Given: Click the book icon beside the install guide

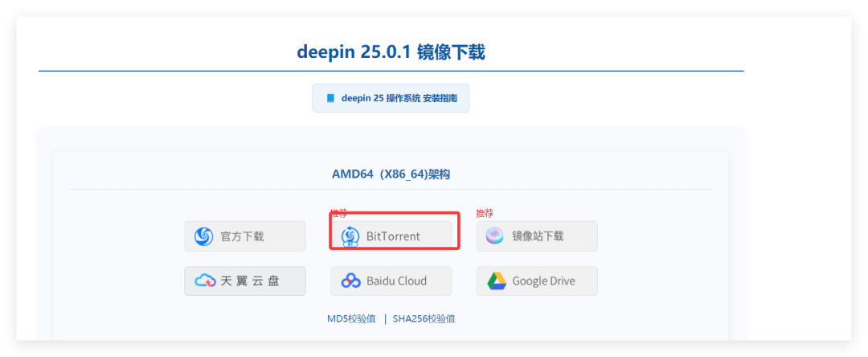Looking at the screenshot, I should (330, 98).
